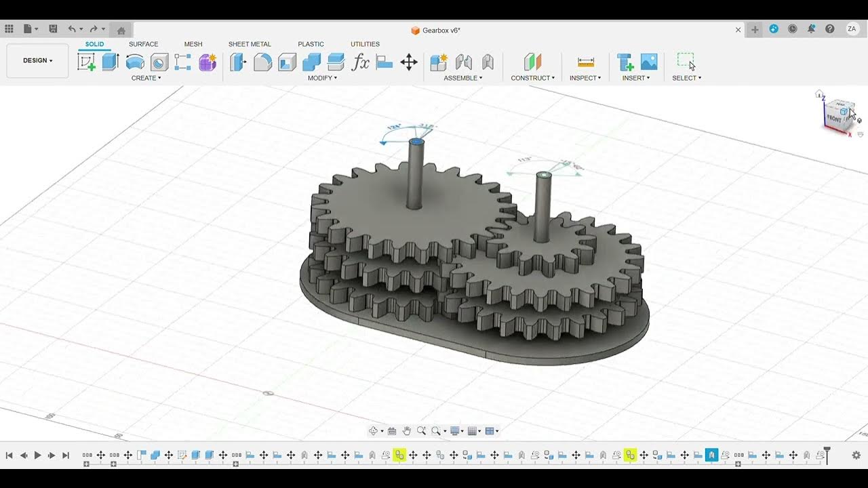
Task: Select the Press Pull tool
Action: (238, 62)
